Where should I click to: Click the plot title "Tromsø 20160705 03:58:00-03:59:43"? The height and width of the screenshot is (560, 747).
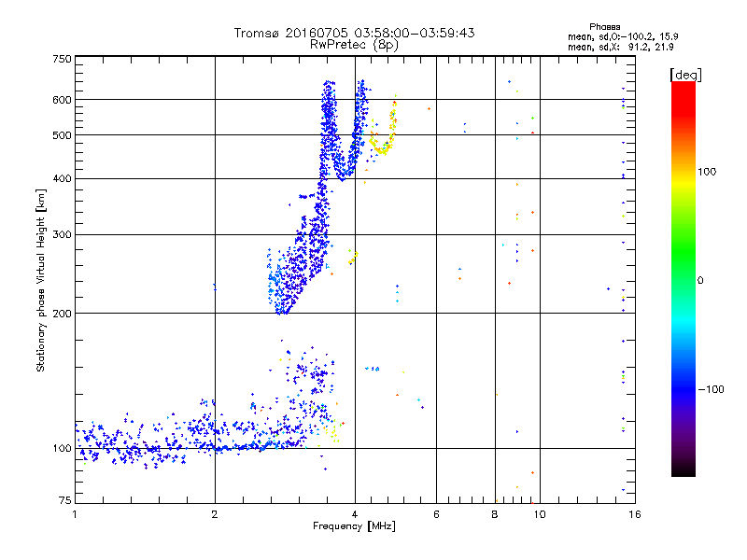pyautogui.click(x=354, y=33)
